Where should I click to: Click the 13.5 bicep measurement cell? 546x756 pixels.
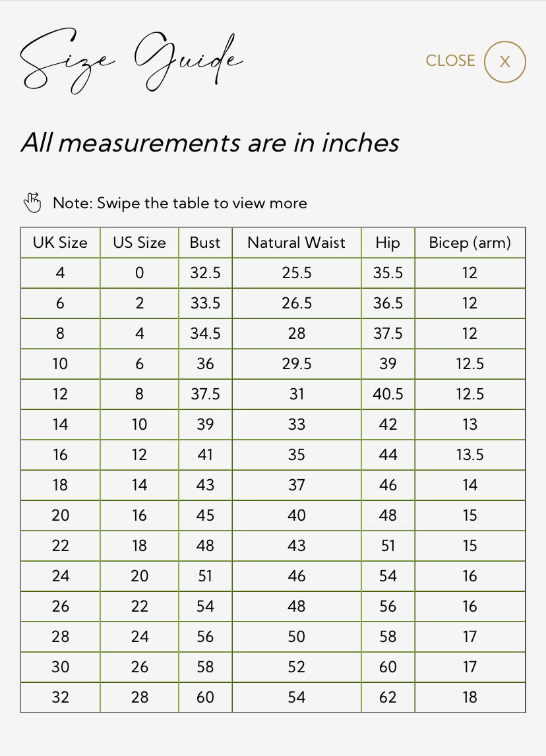(x=470, y=455)
